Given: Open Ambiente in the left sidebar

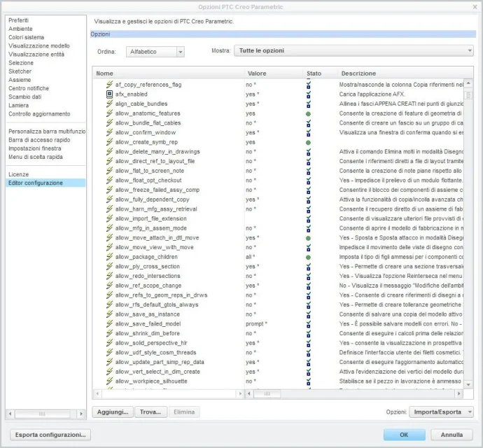Looking at the screenshot, I should 20,29.
